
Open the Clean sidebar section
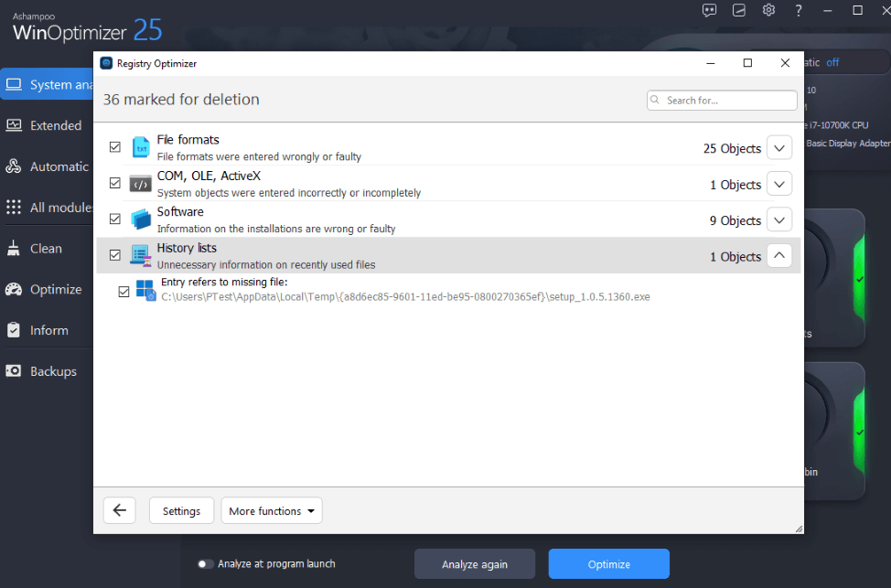[x=48, y=248]
